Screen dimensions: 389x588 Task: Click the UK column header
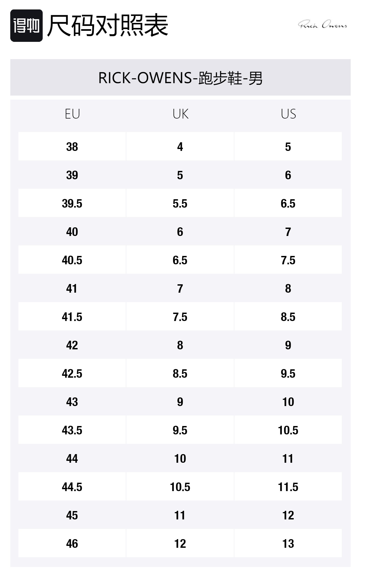point(180,114)
